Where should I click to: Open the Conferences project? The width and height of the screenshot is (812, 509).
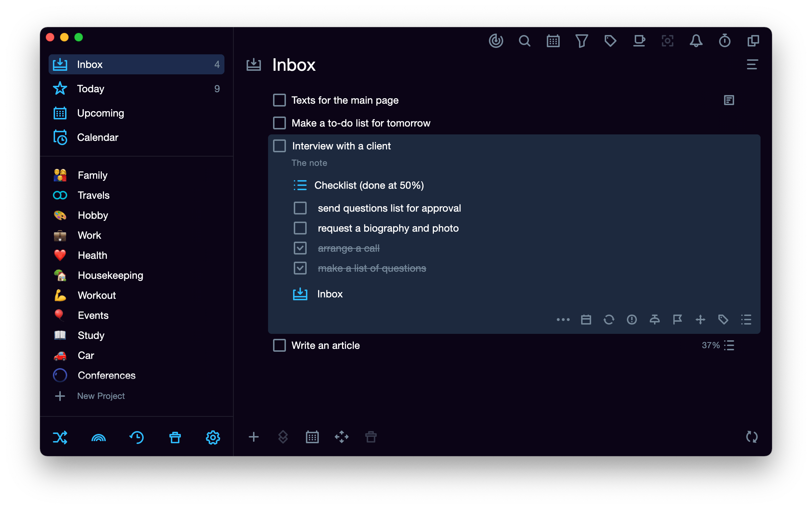click(x=137, y=375)
